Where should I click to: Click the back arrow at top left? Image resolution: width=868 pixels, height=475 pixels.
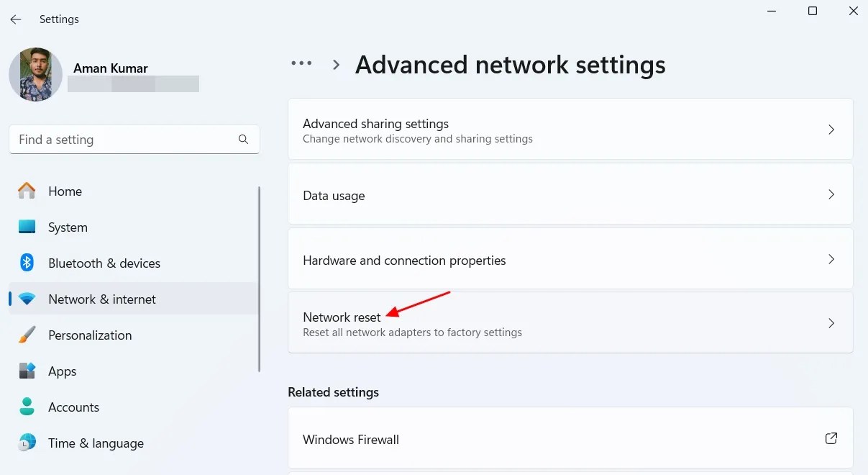tap(15, 19)
